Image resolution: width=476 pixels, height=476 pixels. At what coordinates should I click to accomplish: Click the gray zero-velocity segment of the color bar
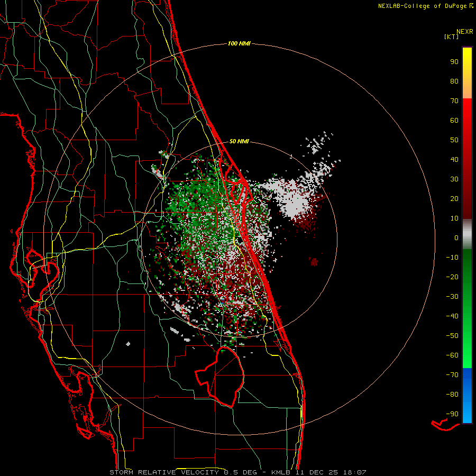point(467,234)
